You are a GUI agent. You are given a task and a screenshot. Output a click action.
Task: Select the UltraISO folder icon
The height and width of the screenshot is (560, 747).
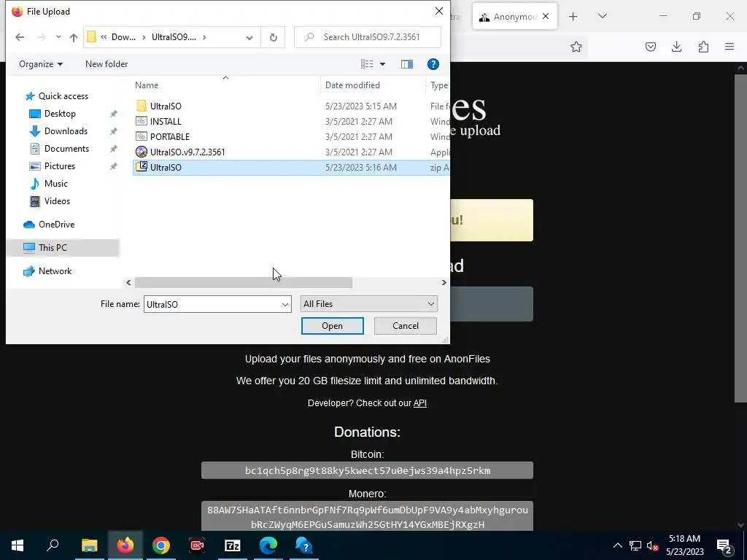[x=142, y=106]
